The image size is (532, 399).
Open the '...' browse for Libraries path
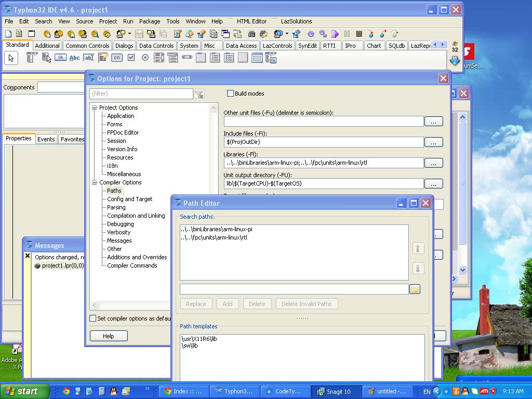click(434, 163)
